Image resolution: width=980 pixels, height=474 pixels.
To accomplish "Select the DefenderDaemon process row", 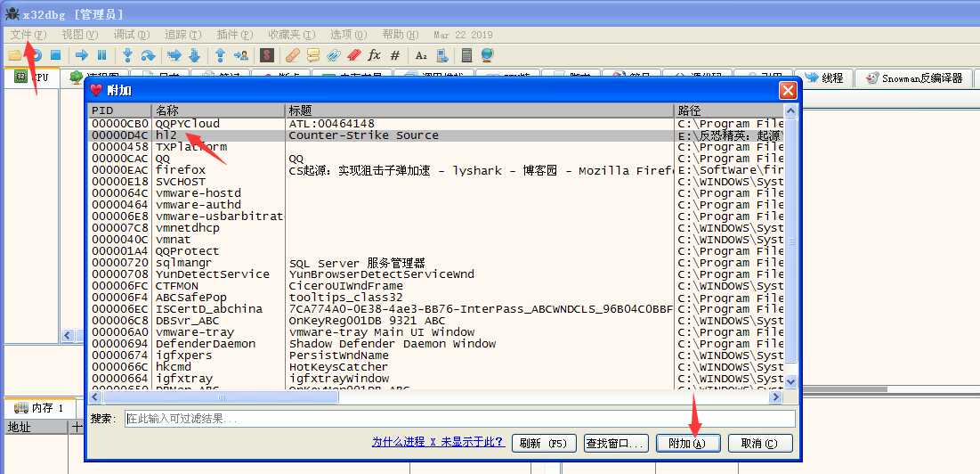I will [x=435, y=344].
